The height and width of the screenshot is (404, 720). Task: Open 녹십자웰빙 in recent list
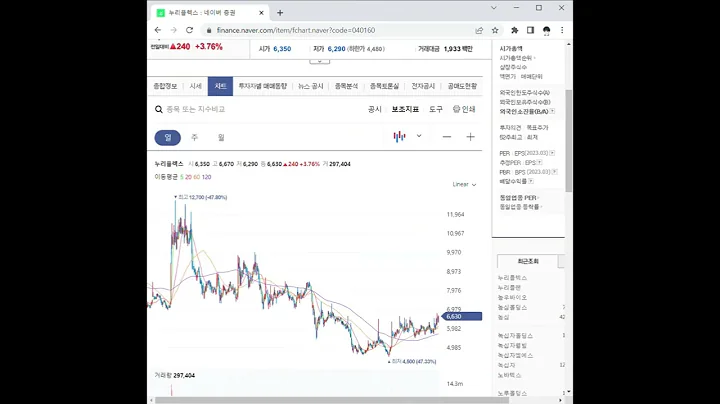[512, 346]
